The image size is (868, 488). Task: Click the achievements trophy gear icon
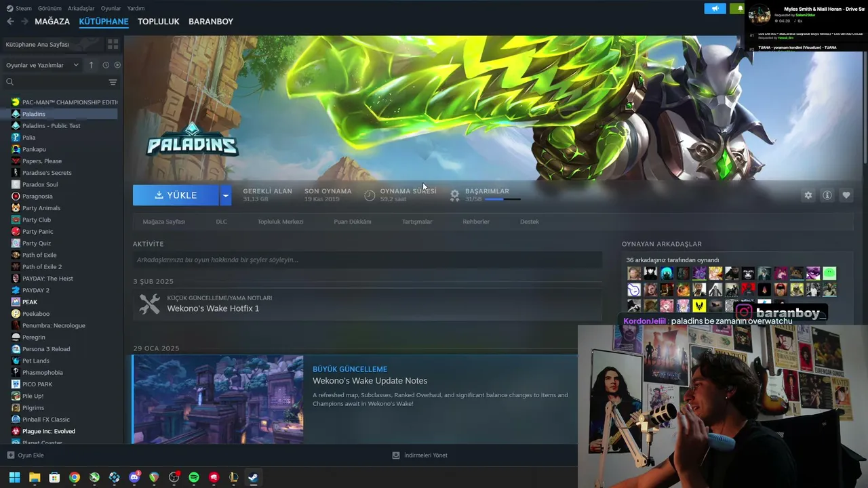click(x=454, y=195)
